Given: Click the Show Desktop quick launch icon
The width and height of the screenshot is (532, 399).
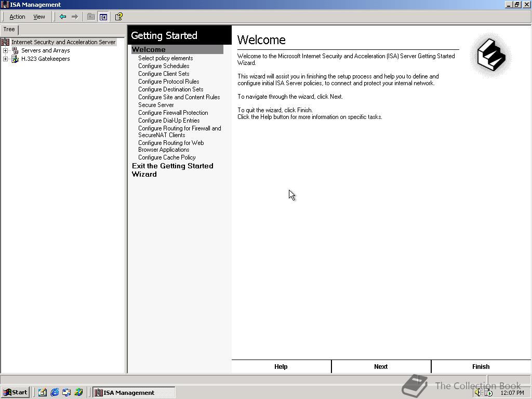Looking at the screenshot, I should point(43,392).
